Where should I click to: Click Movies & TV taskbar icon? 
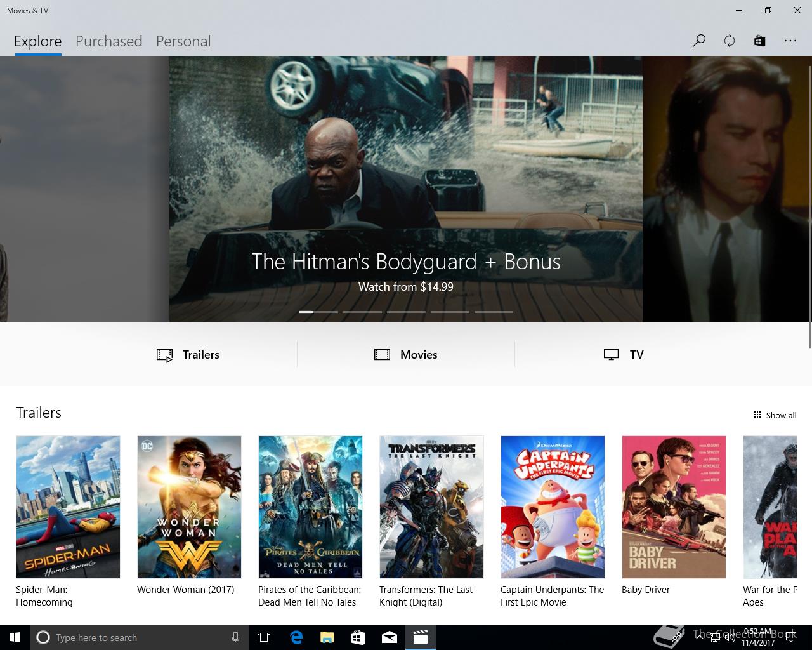coord(420,637)
